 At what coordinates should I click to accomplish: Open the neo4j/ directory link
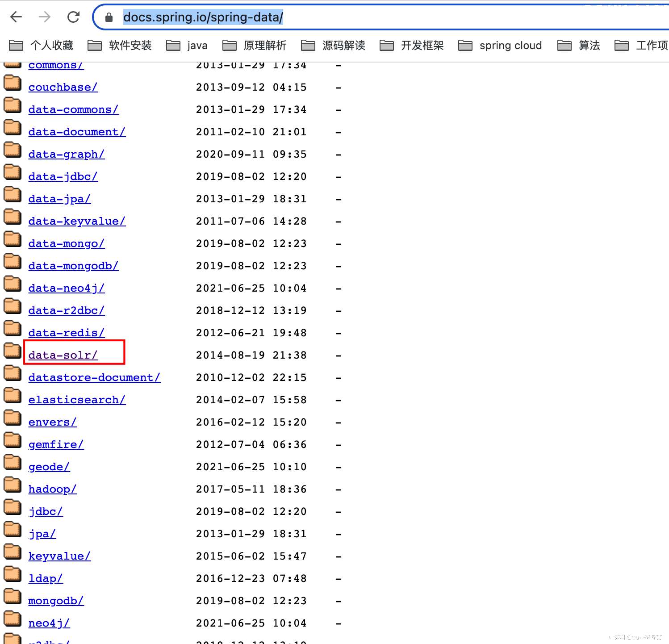49,623
